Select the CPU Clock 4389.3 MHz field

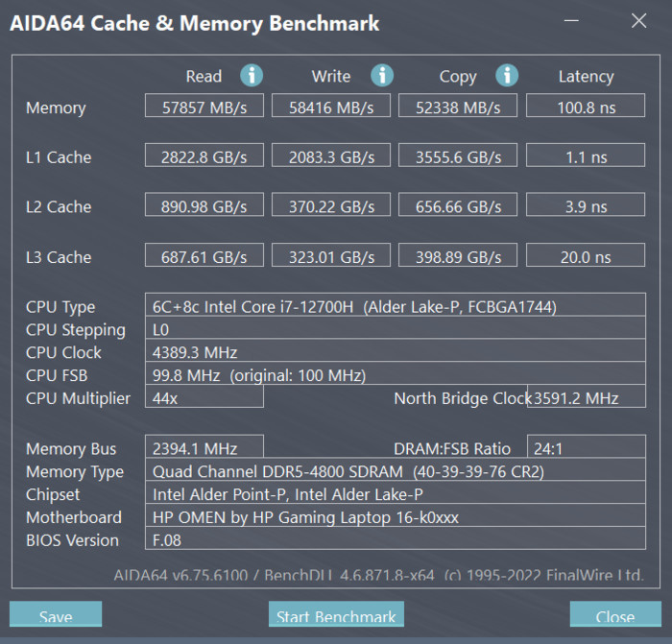click(396, 350)
